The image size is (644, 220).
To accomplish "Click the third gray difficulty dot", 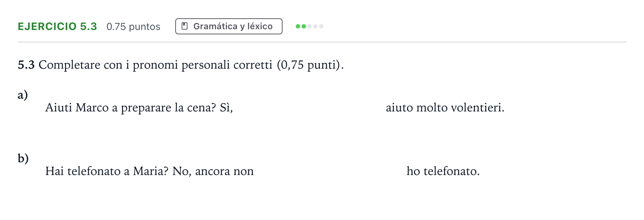I will tap(310, 26).
